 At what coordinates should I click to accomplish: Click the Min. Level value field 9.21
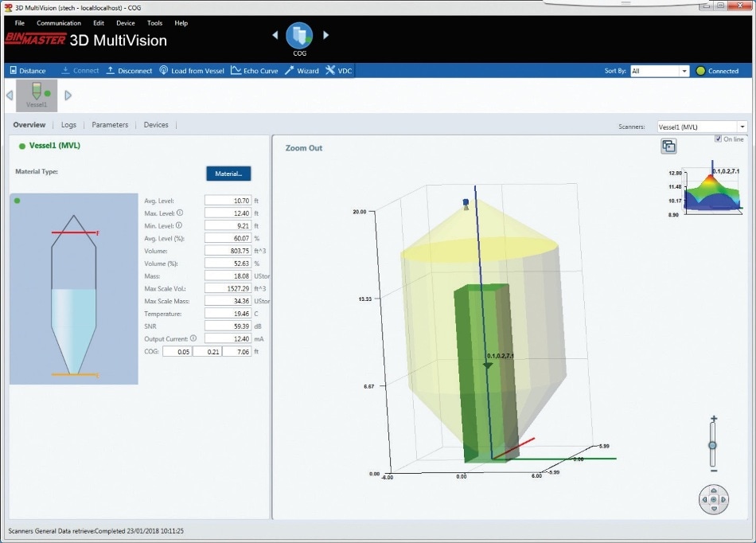click(x=228, y=225)
